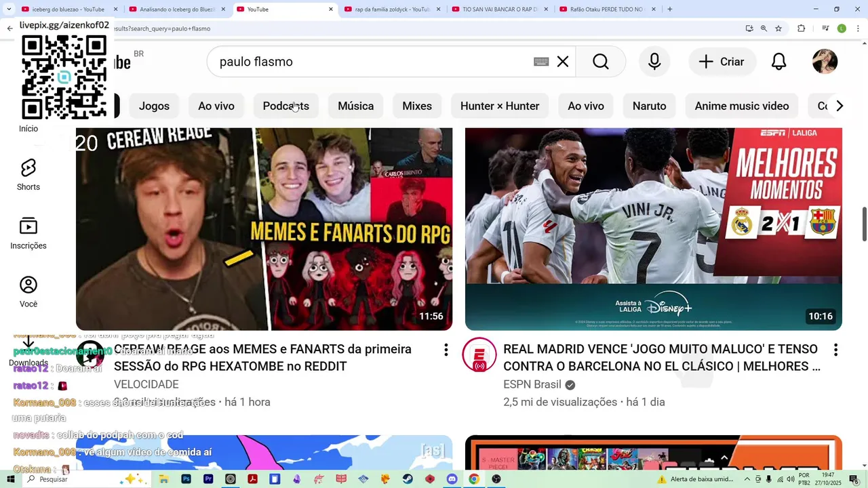
Task: Open Chrome zoom magnifier in address bar
Action: pyautogui.click(x=764, y=28)
